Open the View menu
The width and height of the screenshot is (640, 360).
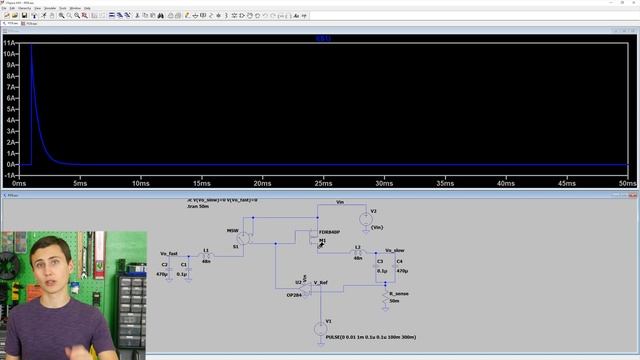pos(38,8)
